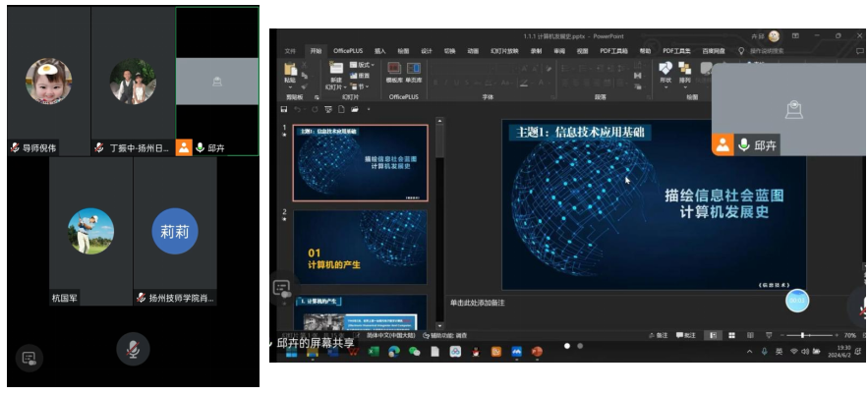868x395 pixels.
Task: Open the WPS icon in the taskbar
Action: click(x=353, y=352)
